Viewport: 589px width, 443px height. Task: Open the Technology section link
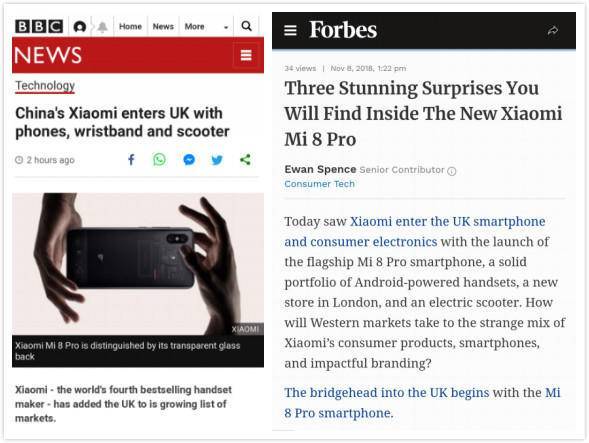tap(45, 86)
